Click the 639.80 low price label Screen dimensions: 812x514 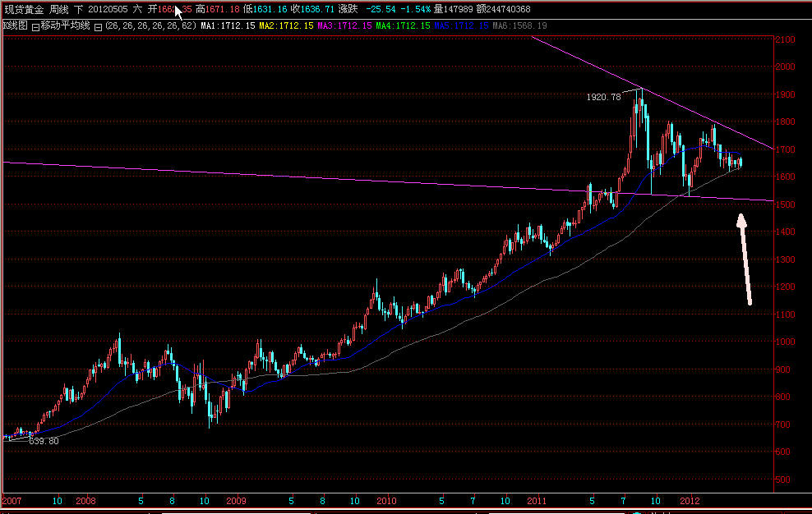coord(44,441)
